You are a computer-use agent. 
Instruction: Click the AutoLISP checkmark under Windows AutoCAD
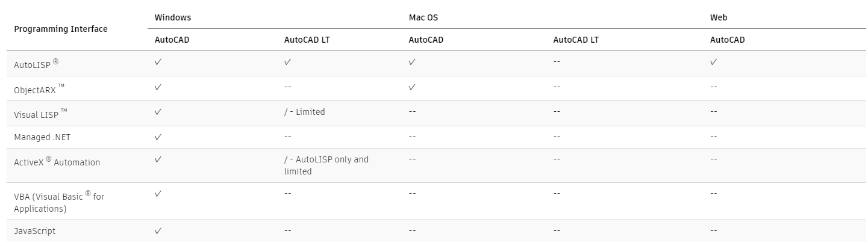coord(158,61)
